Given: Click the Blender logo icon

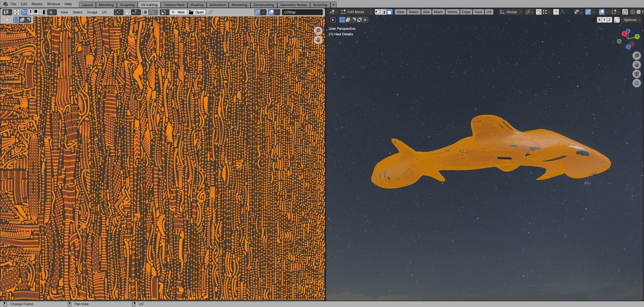Looking at the screenshot, I should 5,4.
